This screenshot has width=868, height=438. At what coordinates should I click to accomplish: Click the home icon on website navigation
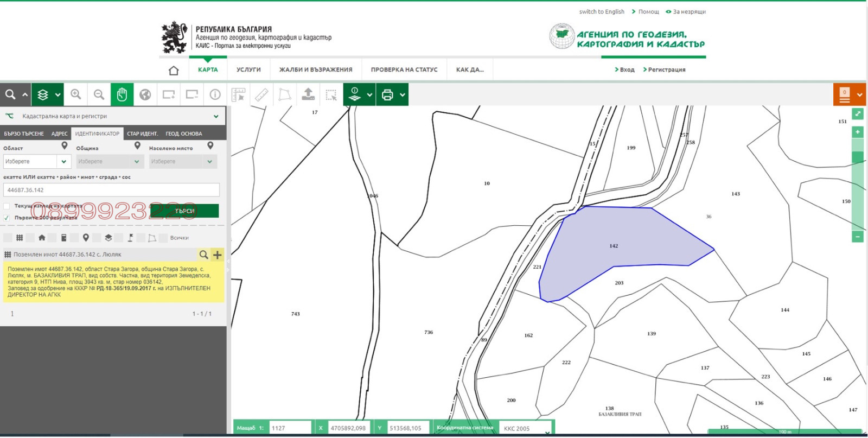tap(174, 70)
